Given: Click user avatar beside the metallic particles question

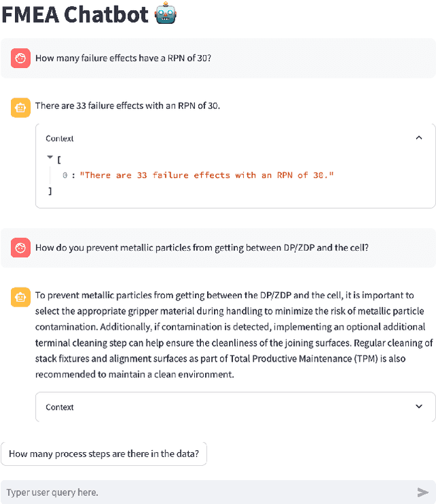Looking at the screenshot, I should tap(20, 248).
